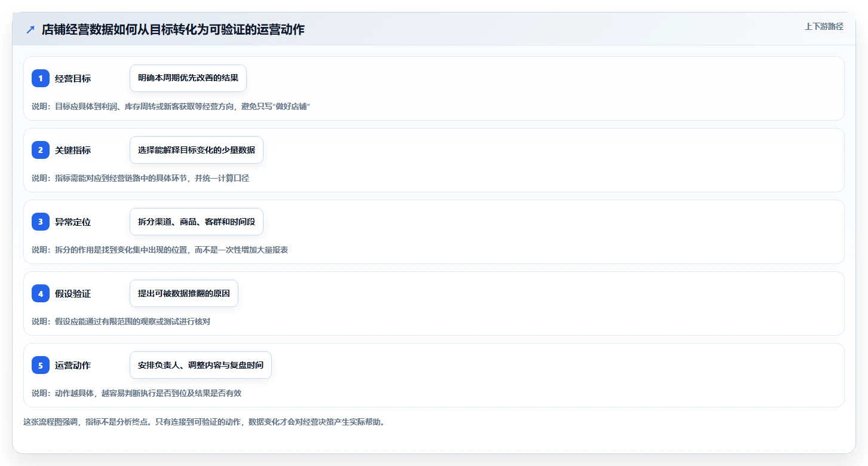This screenshot has height=466, width=868.
Task: Click the step 4 number badge
Action: click(41, 293)
